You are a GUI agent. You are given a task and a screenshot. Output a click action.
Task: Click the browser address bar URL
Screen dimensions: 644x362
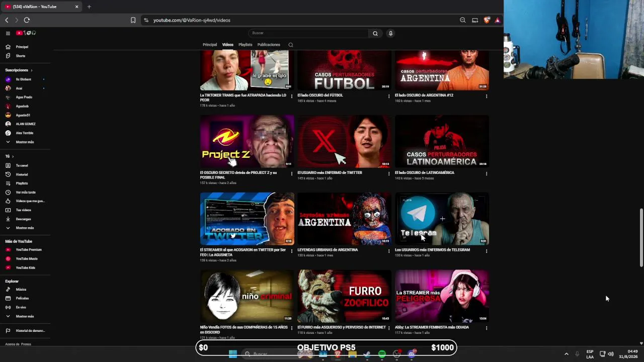tap(192, 20)
